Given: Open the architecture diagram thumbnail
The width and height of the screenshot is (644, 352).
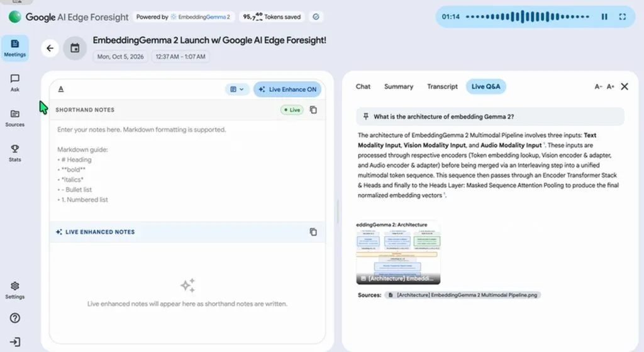Looking at the screenshot, I should pyautogui.click(x=398, y=253).
